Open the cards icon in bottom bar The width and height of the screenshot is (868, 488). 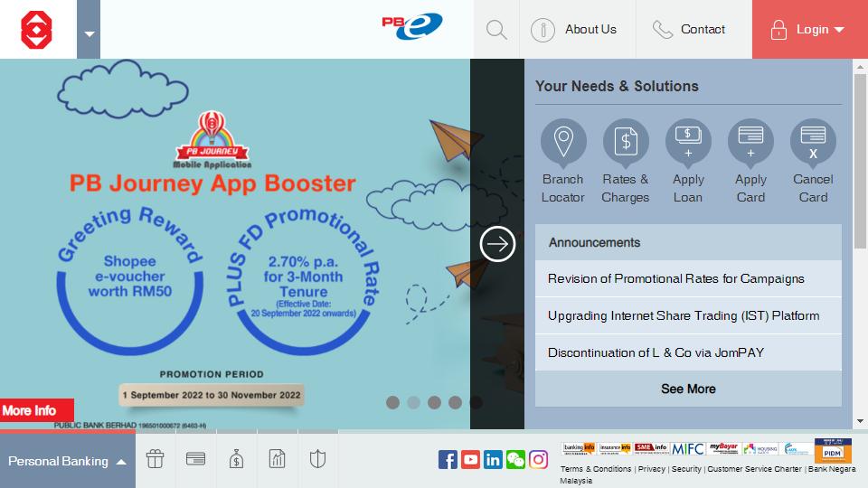coord(196,459)
